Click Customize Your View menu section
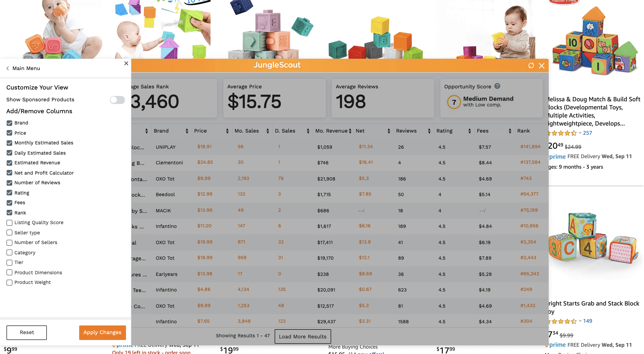The width and height of the screenshot is (644, 354). click(x=37, y=87)
